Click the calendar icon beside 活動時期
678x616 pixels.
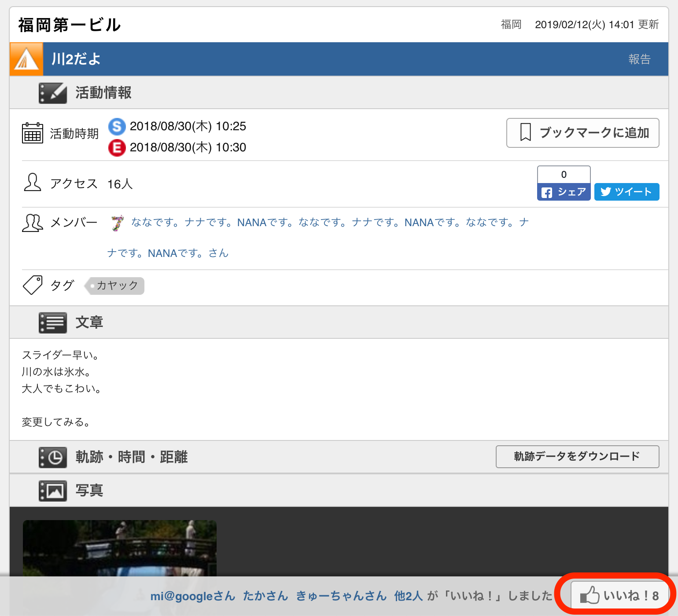(33, 133)
